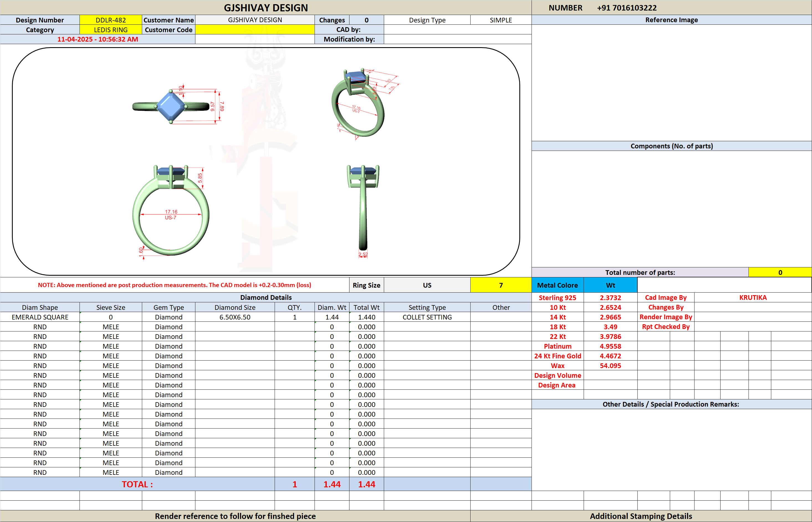Click the QTY. column header
812x522 pixels.
tap(295, 307)
